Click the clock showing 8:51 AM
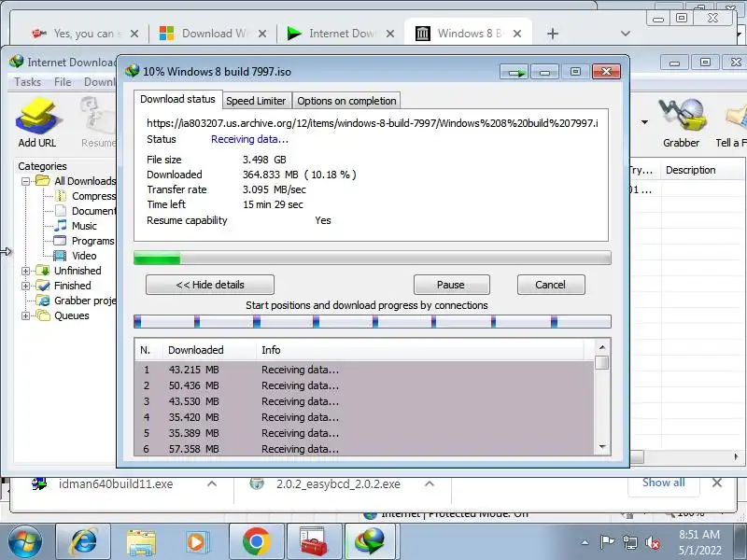This screenshot has width=747, height=560. [699, 535]
